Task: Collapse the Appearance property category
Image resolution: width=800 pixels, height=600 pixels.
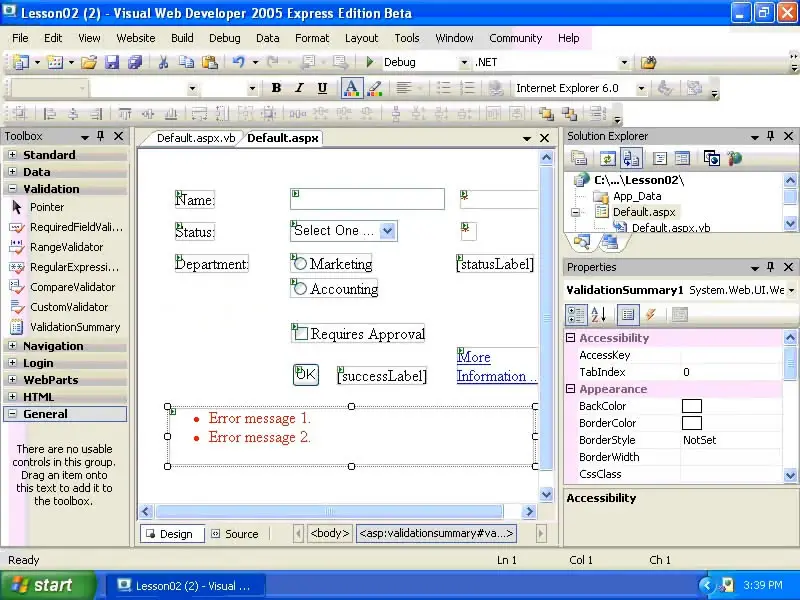Action: tap(571, 389)
